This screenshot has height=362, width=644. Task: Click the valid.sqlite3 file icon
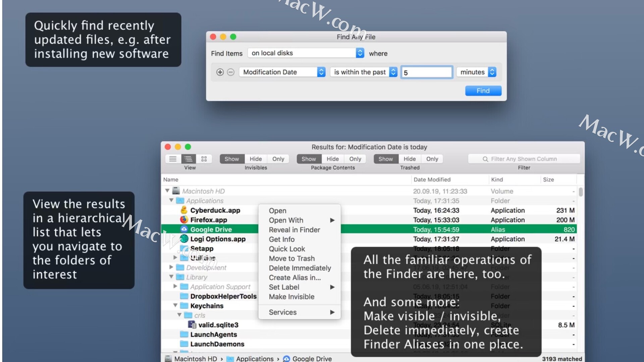click(192, 325)
